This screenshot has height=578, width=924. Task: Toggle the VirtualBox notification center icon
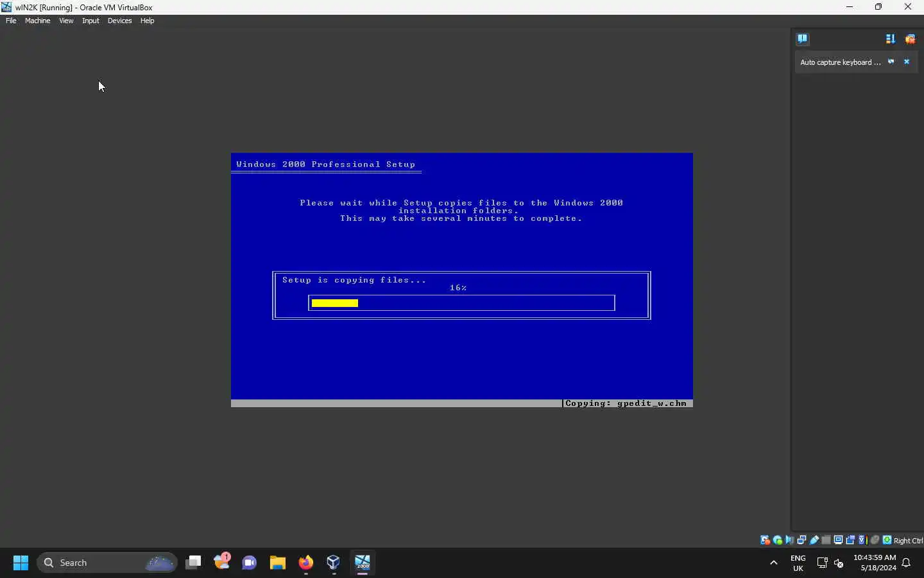point(802,39)
